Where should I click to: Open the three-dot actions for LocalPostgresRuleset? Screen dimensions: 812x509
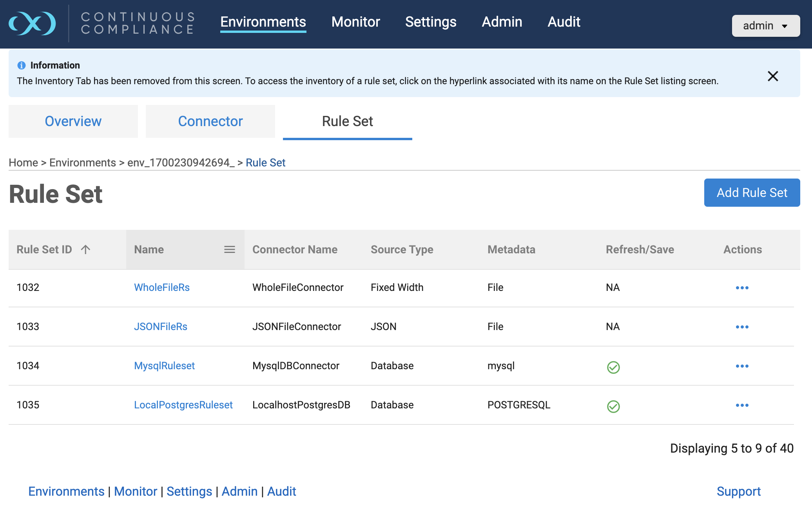(x=742, y=405)
